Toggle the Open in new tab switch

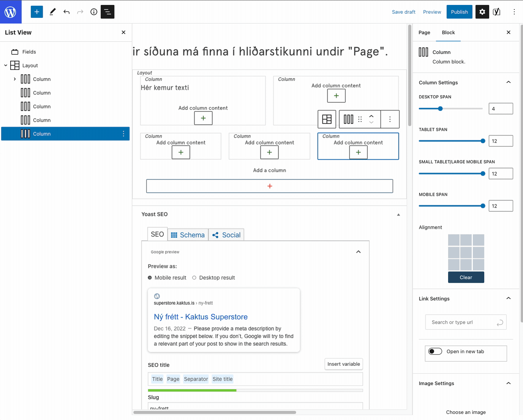click(435, 351)
